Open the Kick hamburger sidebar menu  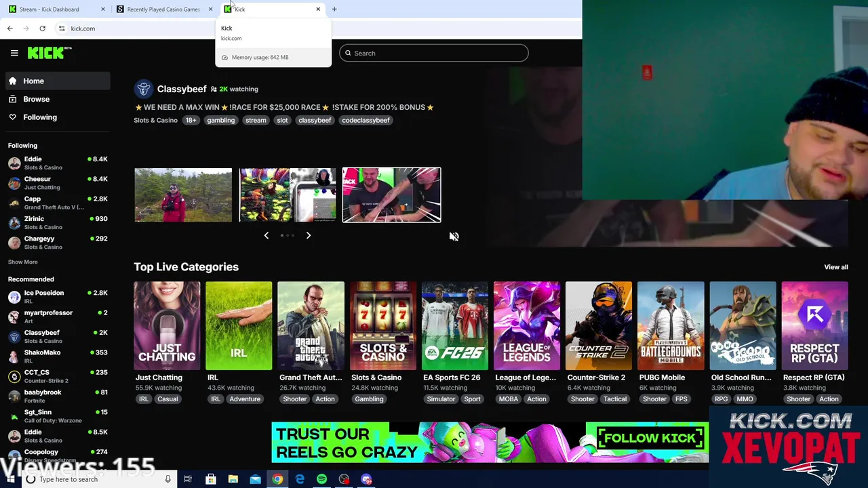tap(14, 53)
